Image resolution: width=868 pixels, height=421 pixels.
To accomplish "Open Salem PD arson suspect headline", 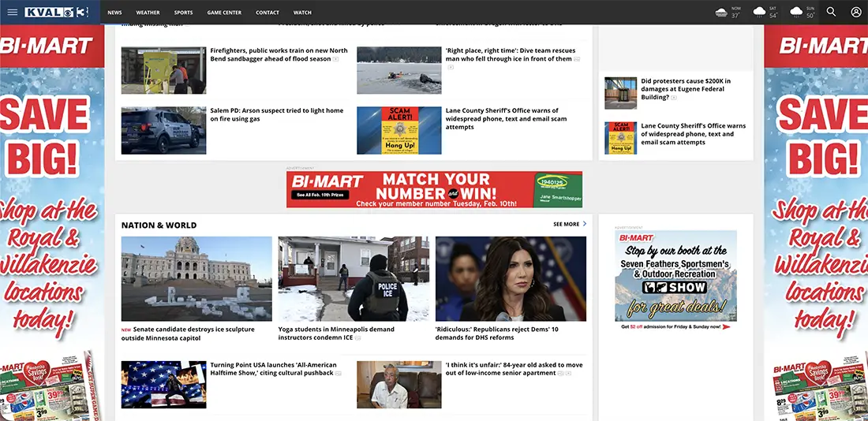I will coord(277,114).
